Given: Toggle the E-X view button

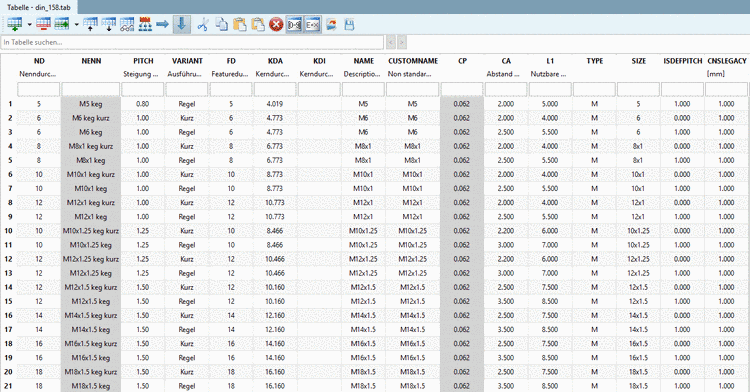Looking at the screenshot, I should 312,24.
